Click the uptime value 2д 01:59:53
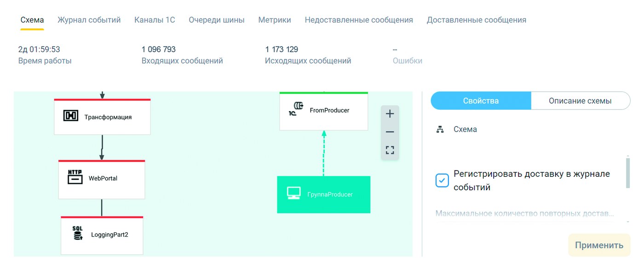 pyautogui.click(x=39, y=49)
